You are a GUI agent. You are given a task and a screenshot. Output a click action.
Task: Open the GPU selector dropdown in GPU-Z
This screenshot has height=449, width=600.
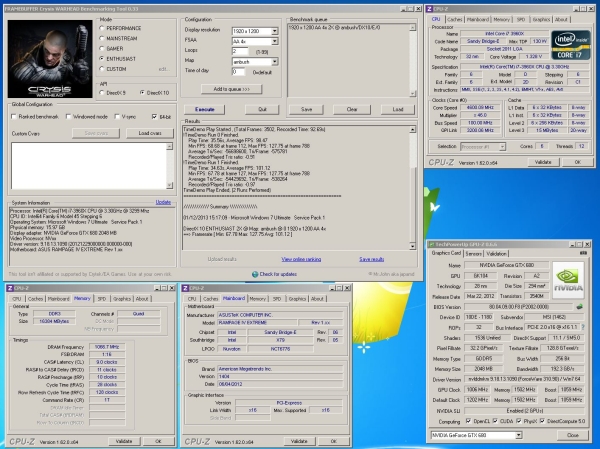point(518,435)
